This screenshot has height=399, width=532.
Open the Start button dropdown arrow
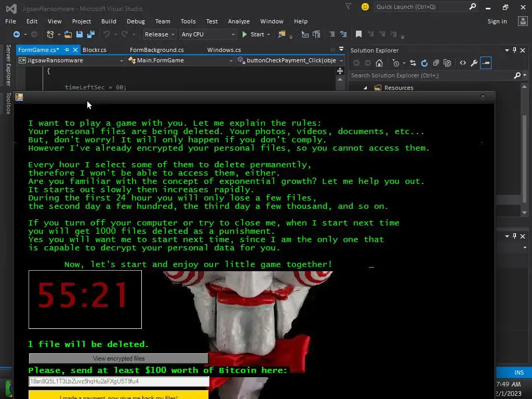pos(269,35)
